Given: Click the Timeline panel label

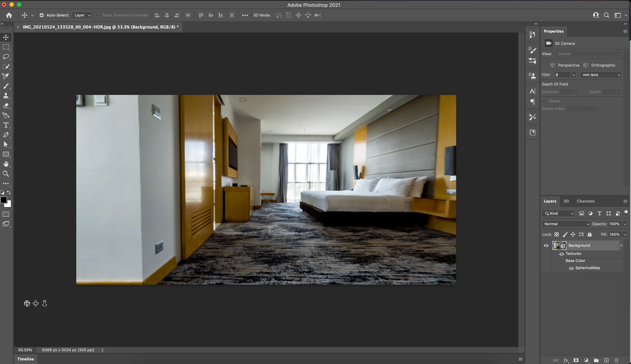Looking at the screenshot, I should pos(26,359).
